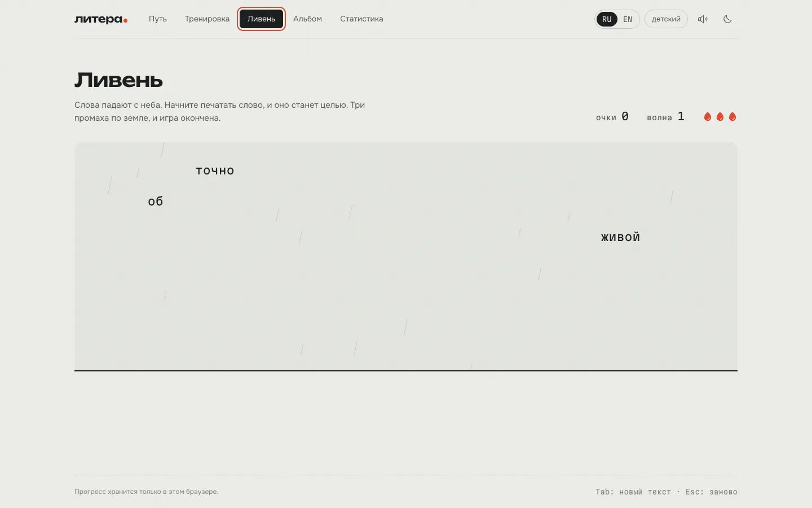812x508 pixels.
Task: Switch language to EN
Action: tap(628, 19)
